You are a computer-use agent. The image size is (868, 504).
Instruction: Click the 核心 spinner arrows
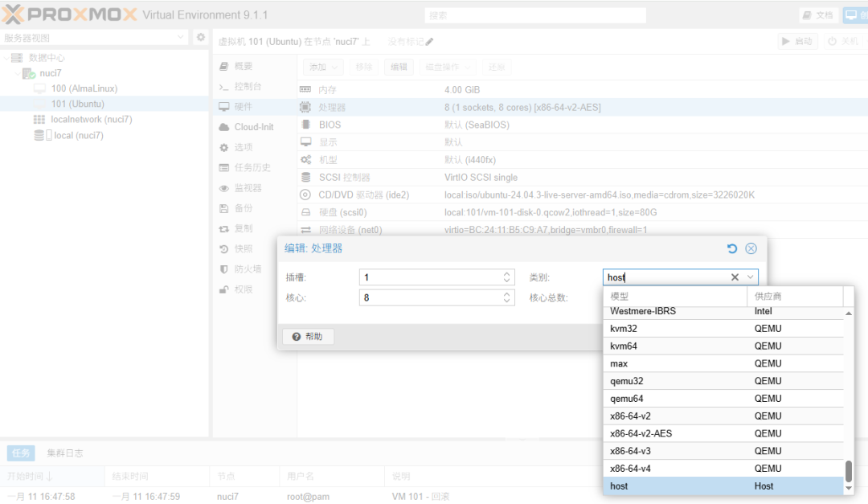[506, 298]
